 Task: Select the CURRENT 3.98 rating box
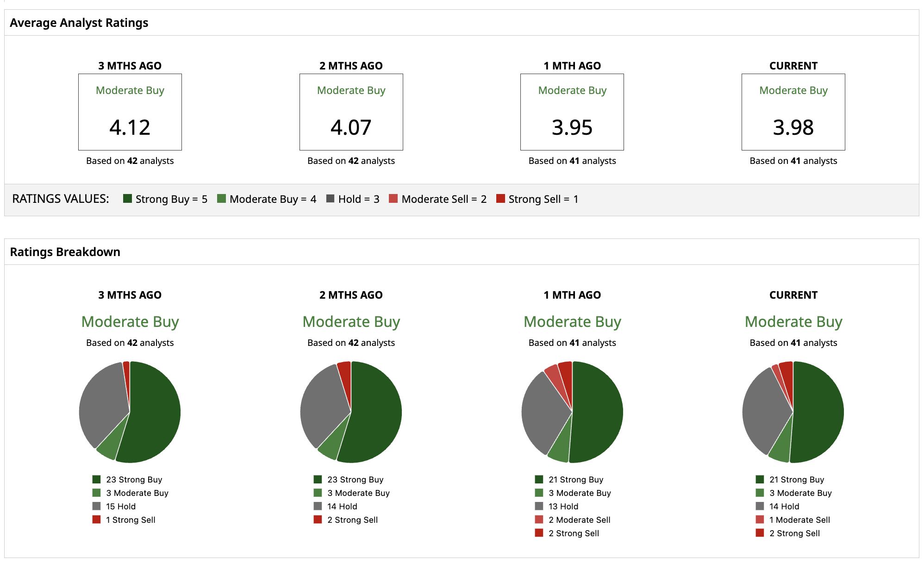[793, 112]
